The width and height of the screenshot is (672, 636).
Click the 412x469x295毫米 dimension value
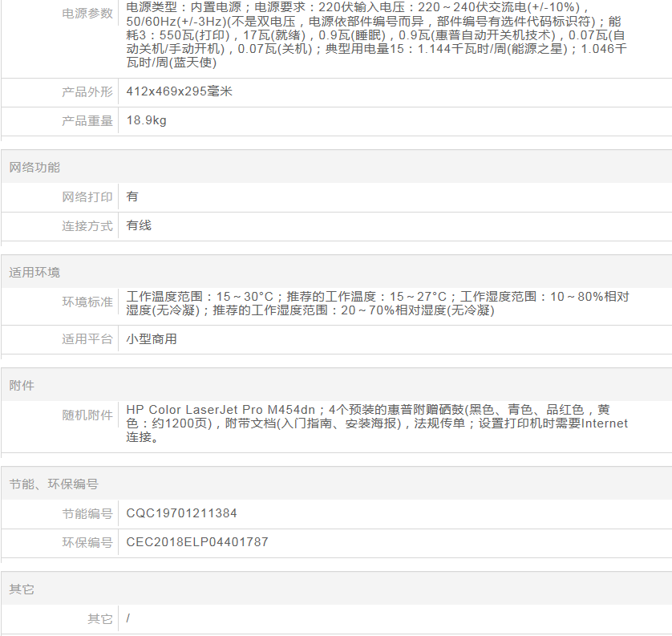point(180,91)
